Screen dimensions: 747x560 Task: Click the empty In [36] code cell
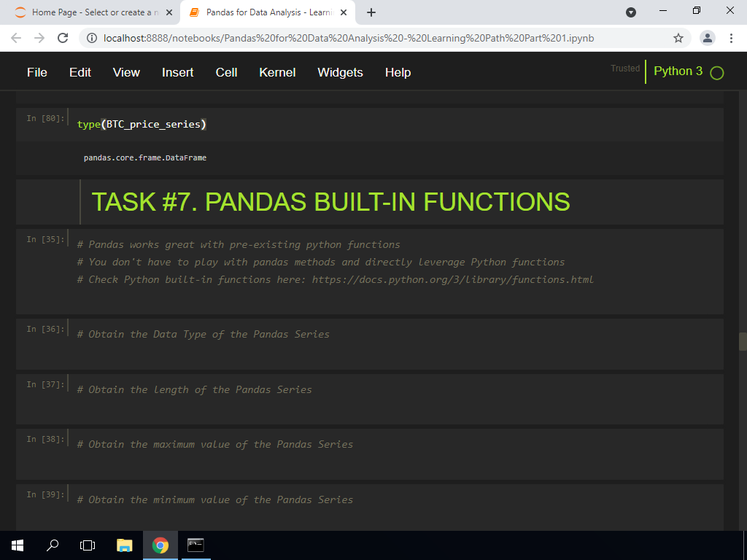pyautogui.click(x=292, y=343)
